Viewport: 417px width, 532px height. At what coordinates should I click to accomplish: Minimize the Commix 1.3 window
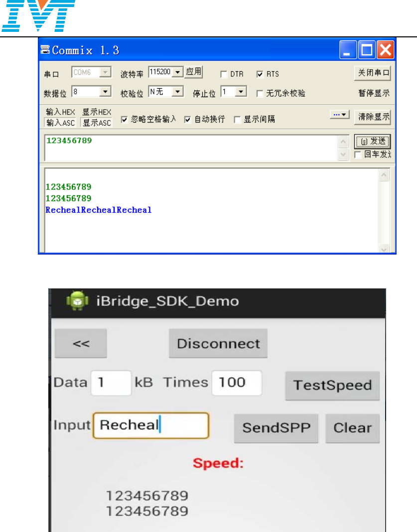[x=348, y=50]
